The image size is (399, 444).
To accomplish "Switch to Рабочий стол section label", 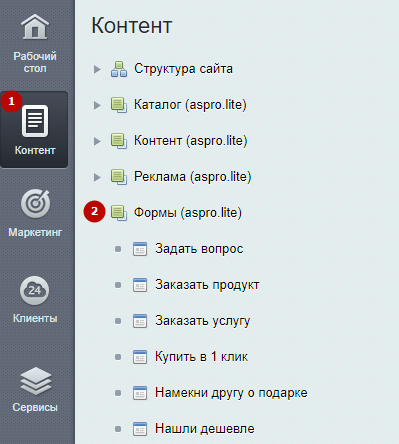I will point(35,62).
